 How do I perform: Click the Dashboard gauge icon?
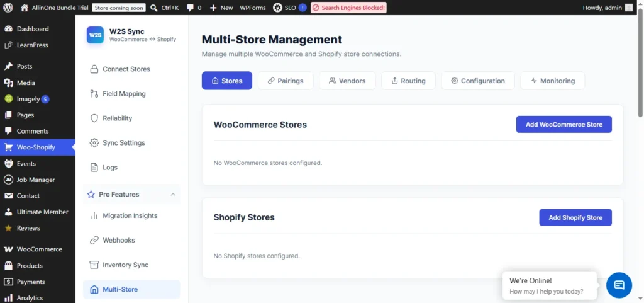pos(8,29)
